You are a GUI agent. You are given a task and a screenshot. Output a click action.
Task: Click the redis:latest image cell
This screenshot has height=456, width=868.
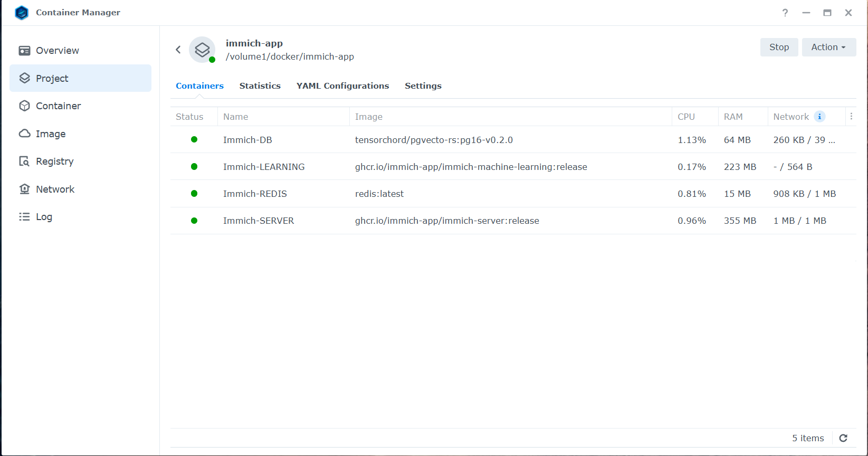[379, 194]
